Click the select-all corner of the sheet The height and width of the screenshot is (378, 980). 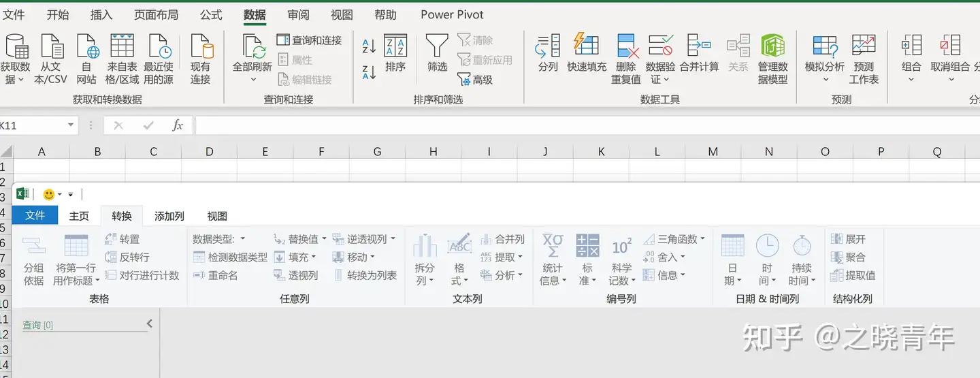(x=6, y=152)
